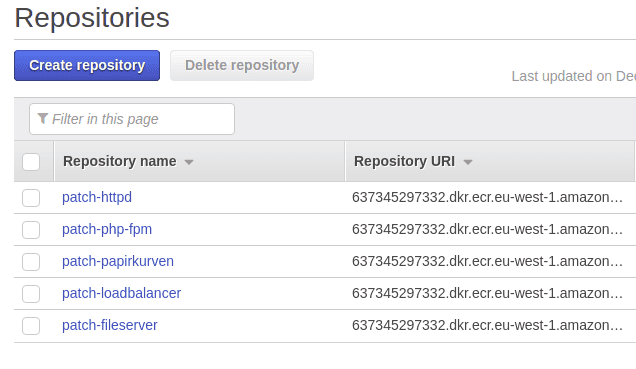This screenshot has width=636, height=369.
Task: Click the Repository URI sort arrow
Action: (468, 162)
